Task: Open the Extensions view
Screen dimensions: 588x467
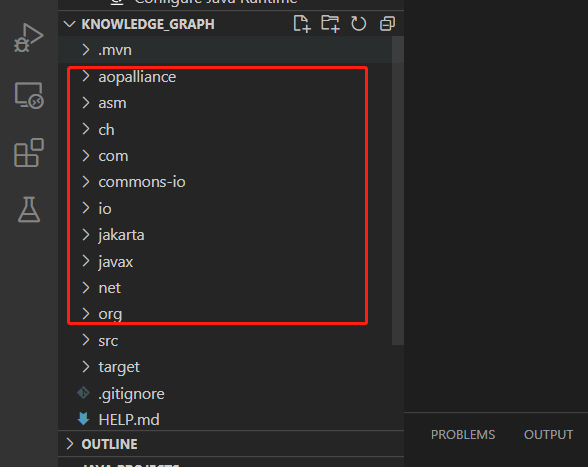Action: coord(29,152)
